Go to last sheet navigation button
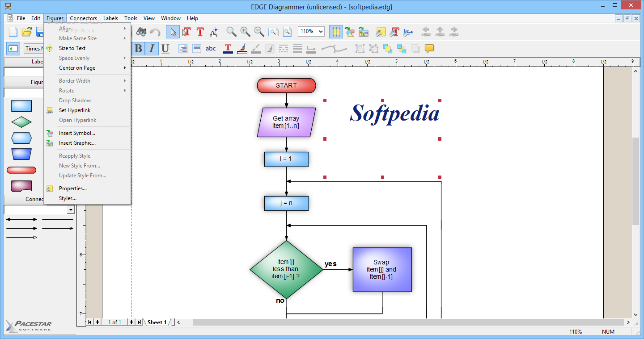The height and width of the screenshot is (339, 644). [139, 322]
